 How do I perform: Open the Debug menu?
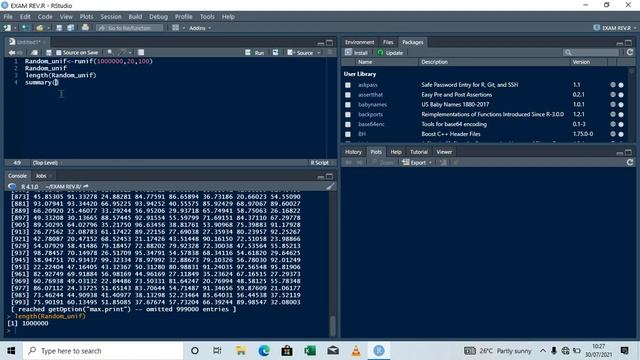pos(158,17)
